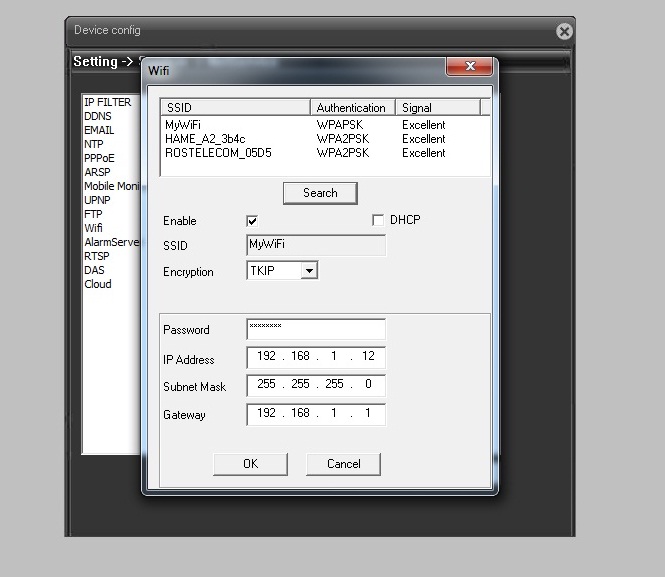The height and width of the screenshot is (577, 665).
Task: Open the RTSP settings entry
Action: [x=97, y=256]
